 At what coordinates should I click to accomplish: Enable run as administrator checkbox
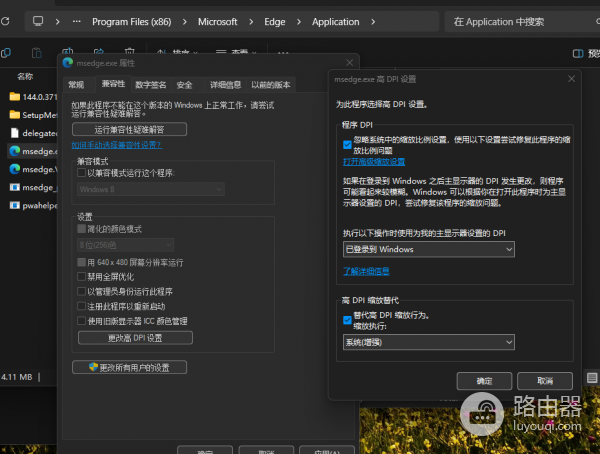81,291
